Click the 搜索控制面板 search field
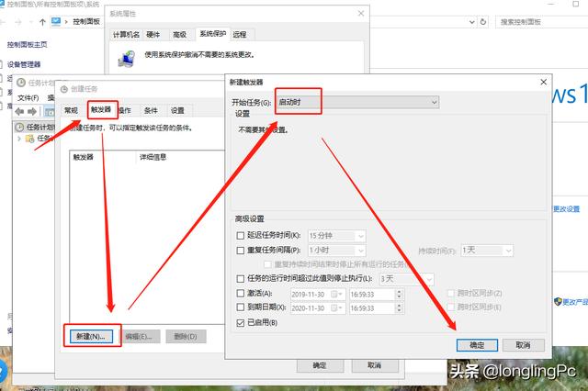 coord(542,22)
